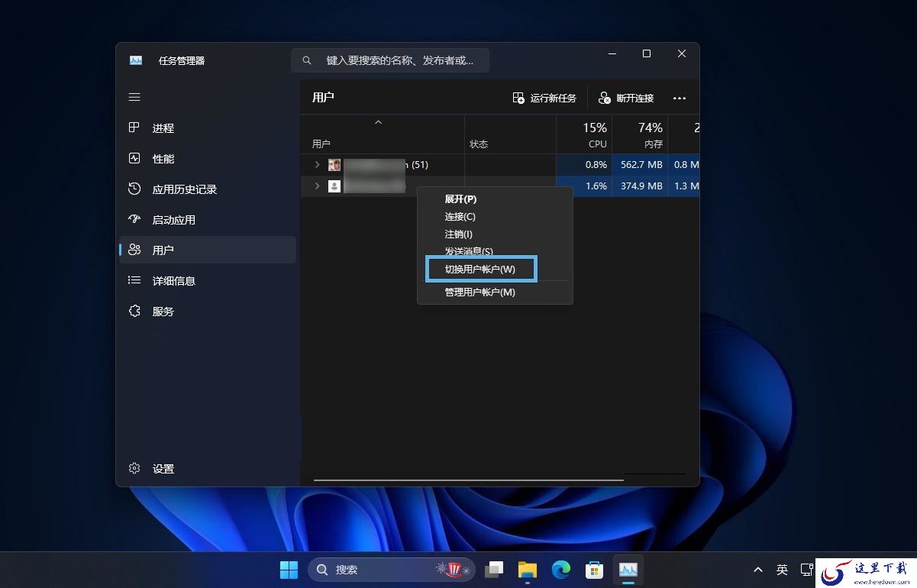This screenshot has width=917, height=588.
Task: Open Microsoft Store from the taskbar
Action: coord(595,570)
